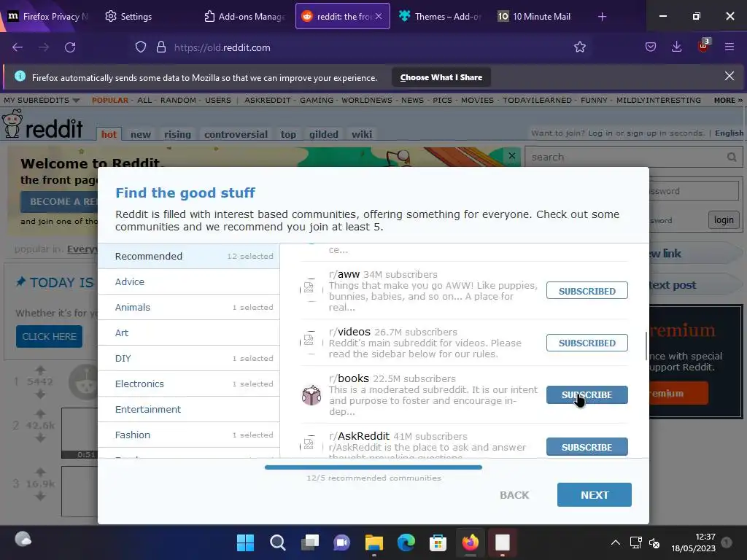747x560 pixels.
Task: Select the Art category
Action: (x=189, y=332)
